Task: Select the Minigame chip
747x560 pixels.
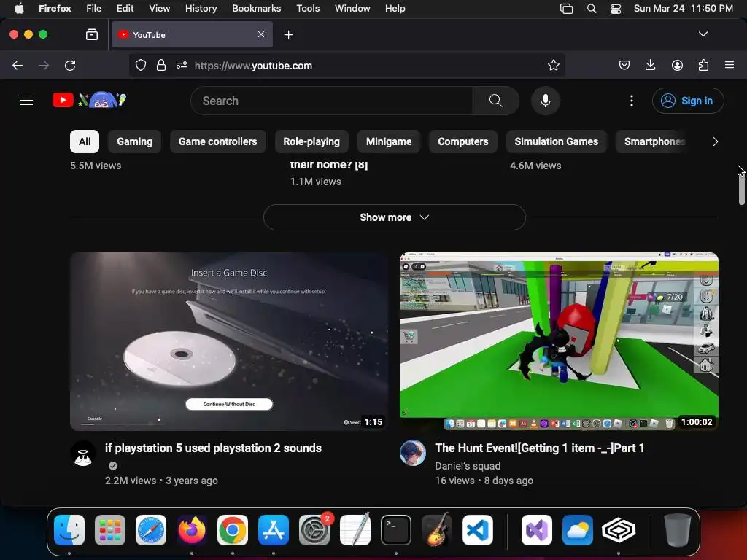Action: [x=389, y=141]
